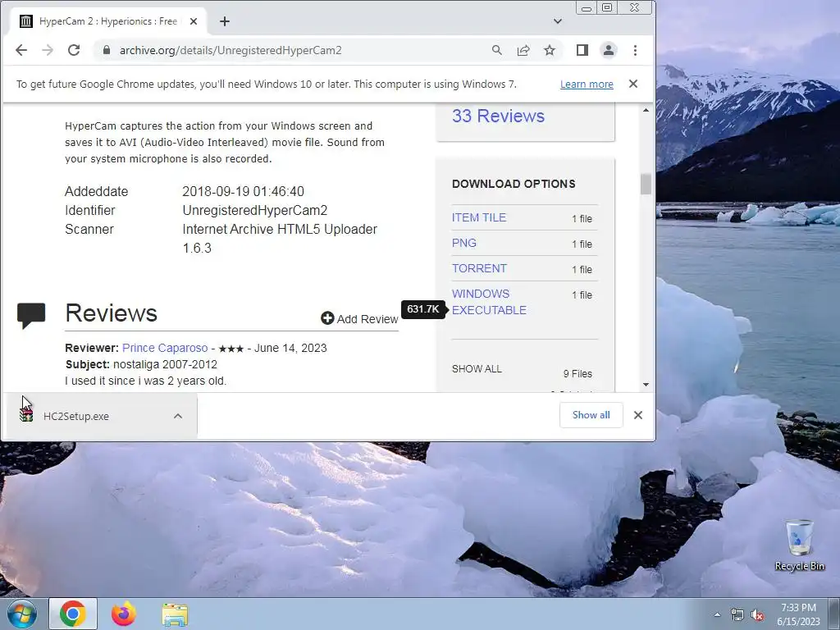Click the Reviews speech bubble icon
This screenshot has height=630, width=840.
(31, 316)
